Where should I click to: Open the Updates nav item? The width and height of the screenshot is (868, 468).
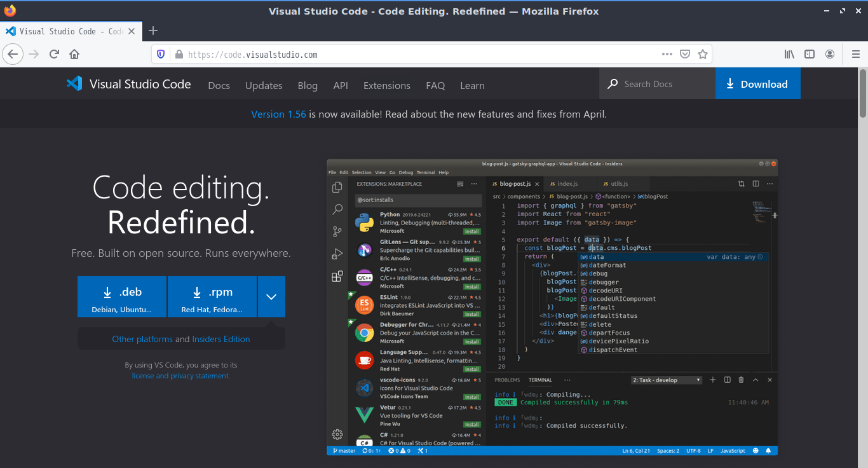tap(264, 85)
